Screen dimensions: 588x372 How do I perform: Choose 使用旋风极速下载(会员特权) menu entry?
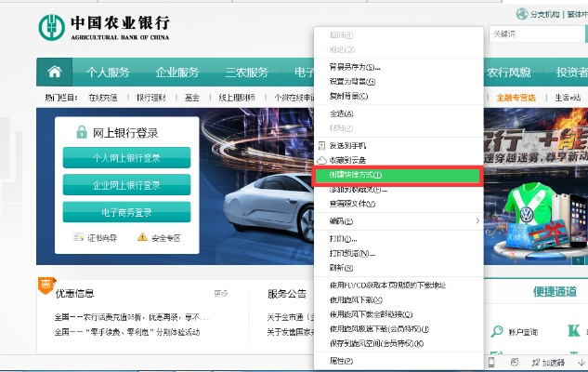pos(399,329)
